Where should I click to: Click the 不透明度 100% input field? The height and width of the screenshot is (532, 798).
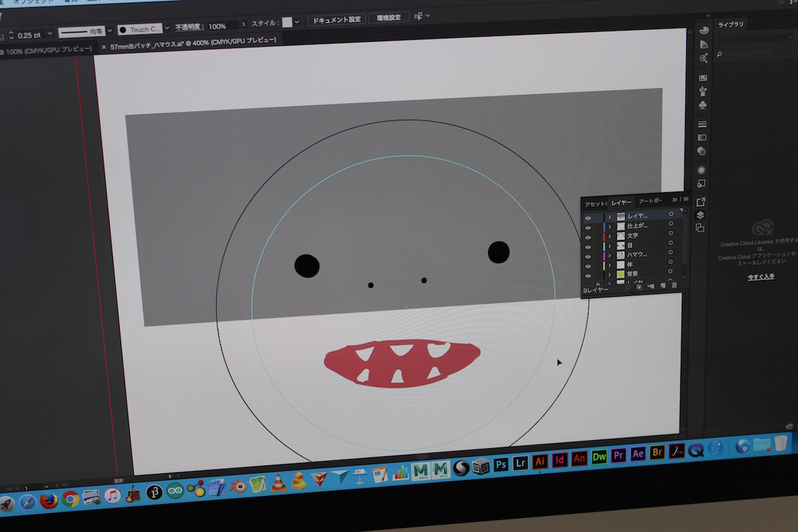point(220,27)
